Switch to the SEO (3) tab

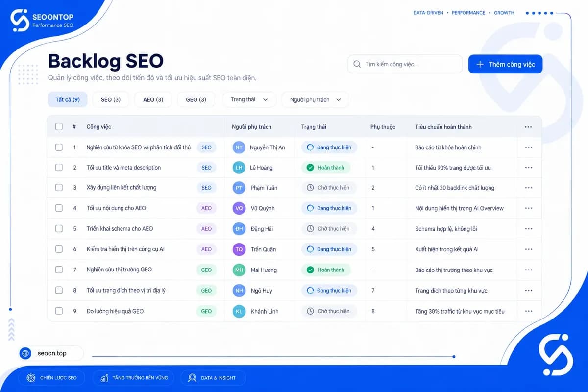click(111, 99)
